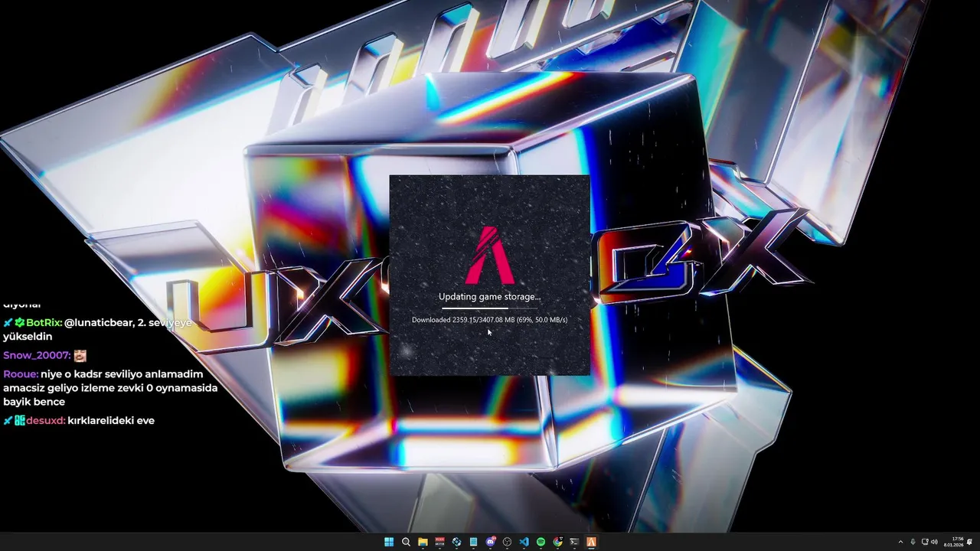The image size is (980, 551).
Task: Open the Terminal taskbar icon
Action: pyautogui.click(x=574, y=542)
